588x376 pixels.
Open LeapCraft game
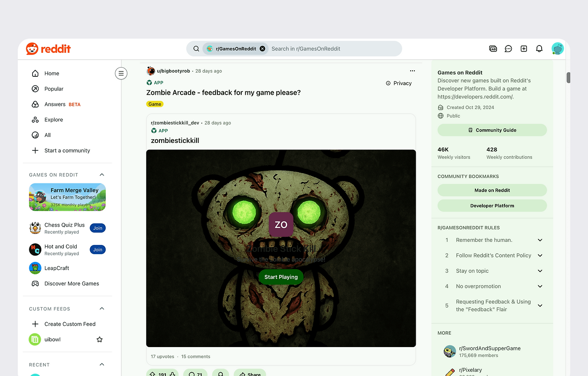coord(68,268)
